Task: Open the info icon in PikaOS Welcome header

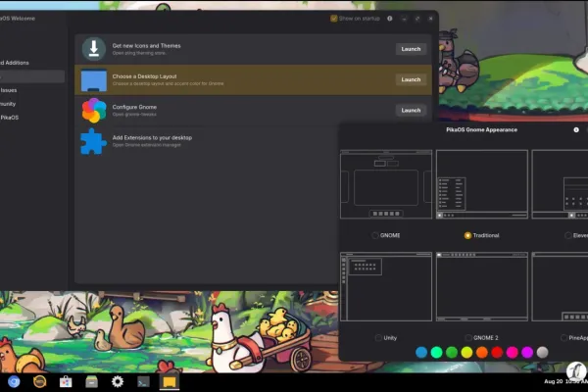Action: (390, 19)
